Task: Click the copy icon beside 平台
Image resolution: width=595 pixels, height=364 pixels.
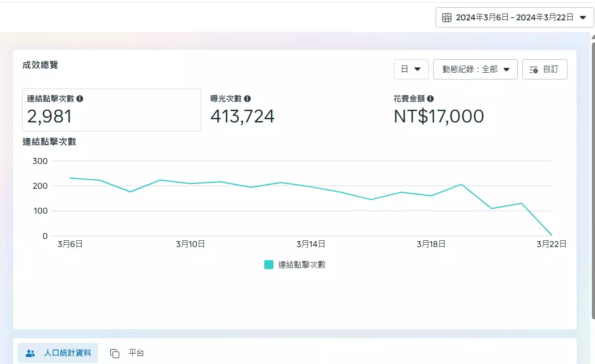Action: (x=115, y=353)
